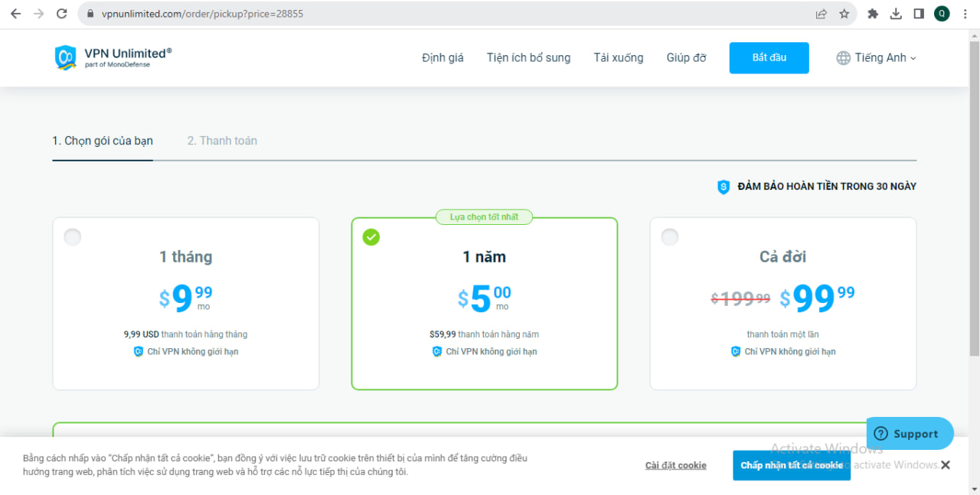
Task: Click the globe language icon
Action: click(x=843, y=58)
